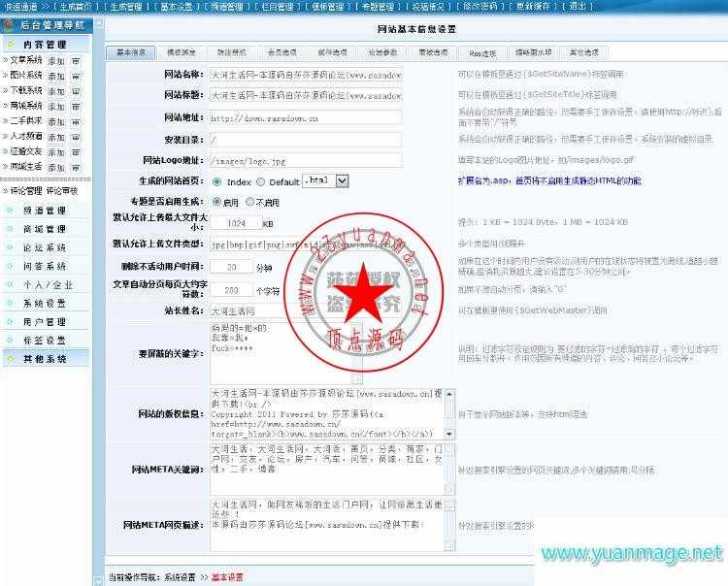Click copyright textarea scrollbar down arrow
This screenshot has width=728, height=586.
click(x=449, y=434)
